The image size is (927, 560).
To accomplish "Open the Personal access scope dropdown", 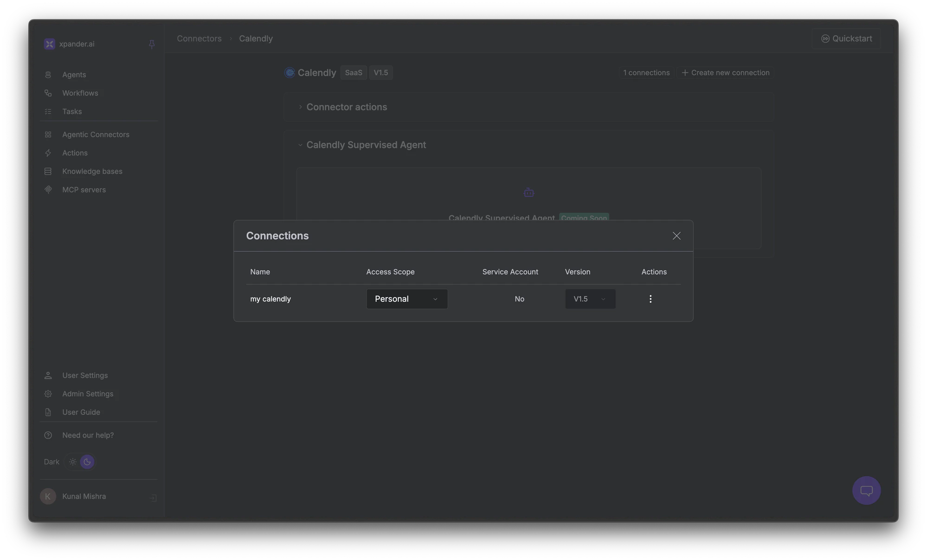I will tap(406, 299).
